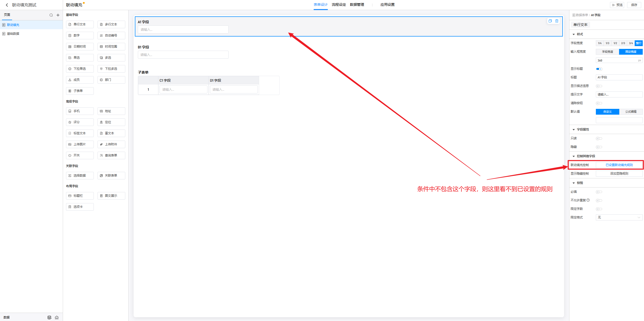Click the copy icon on A1 字段
644x321 pixels.
(x=550, y=21)
